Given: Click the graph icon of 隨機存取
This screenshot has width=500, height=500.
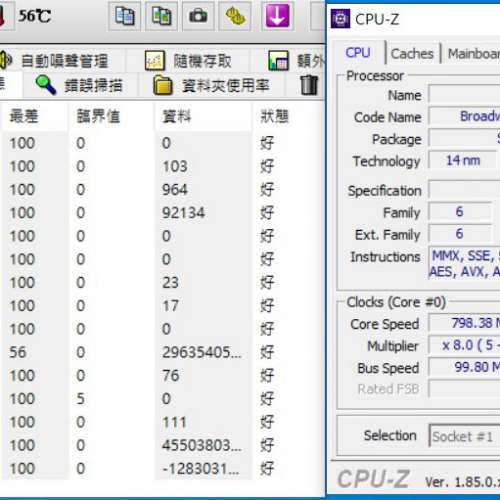Looking at the screenshot, I should (155, 61).
